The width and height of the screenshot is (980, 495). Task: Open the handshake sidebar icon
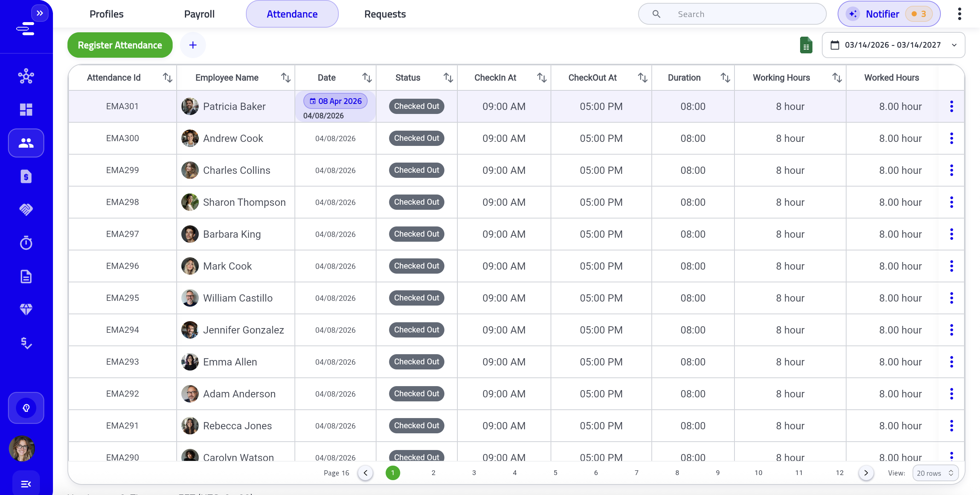pos(26,209)
